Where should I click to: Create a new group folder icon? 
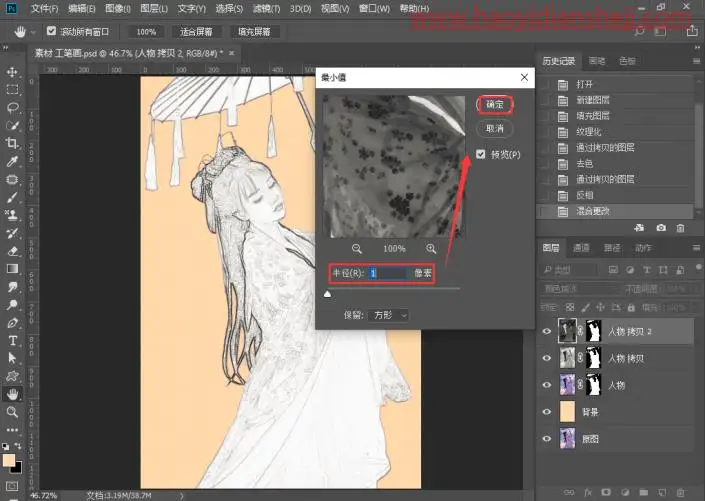pos(643,492)
